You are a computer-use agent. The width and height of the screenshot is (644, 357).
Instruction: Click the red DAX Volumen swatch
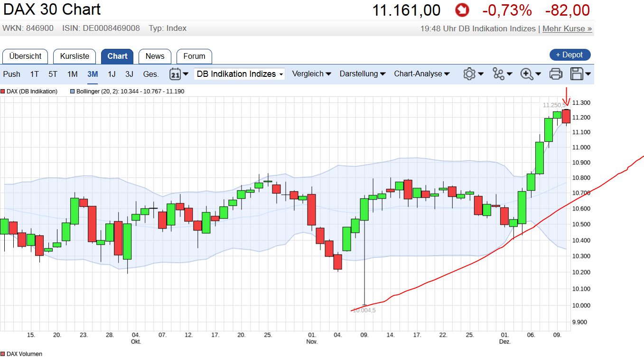[3, 354]
